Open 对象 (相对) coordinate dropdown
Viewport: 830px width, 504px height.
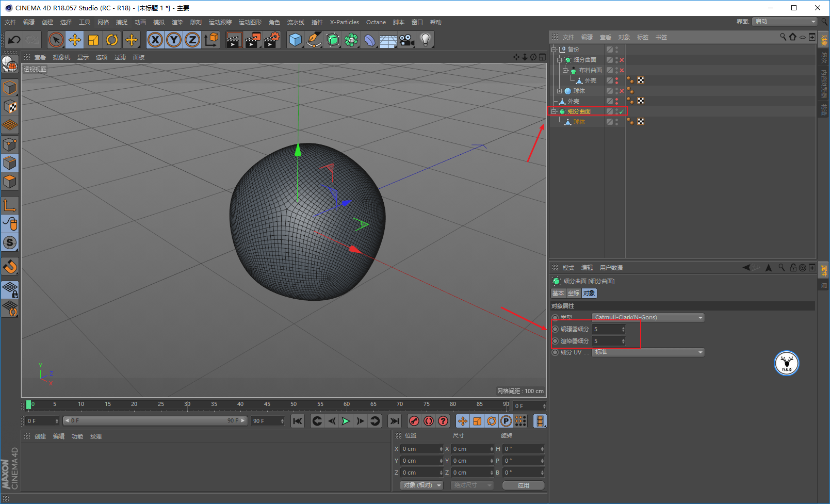[x=421, y=485]
